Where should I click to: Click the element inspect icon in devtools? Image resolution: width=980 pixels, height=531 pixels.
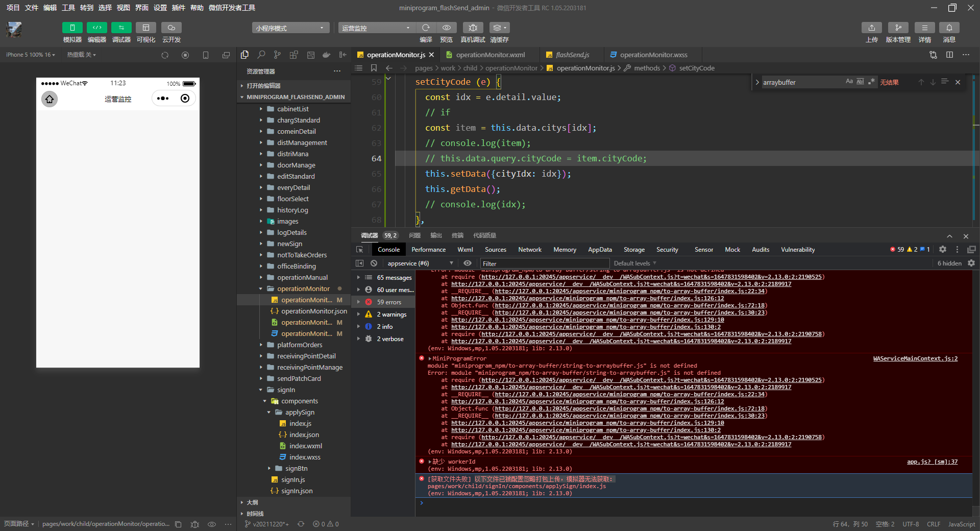[360, 250]
